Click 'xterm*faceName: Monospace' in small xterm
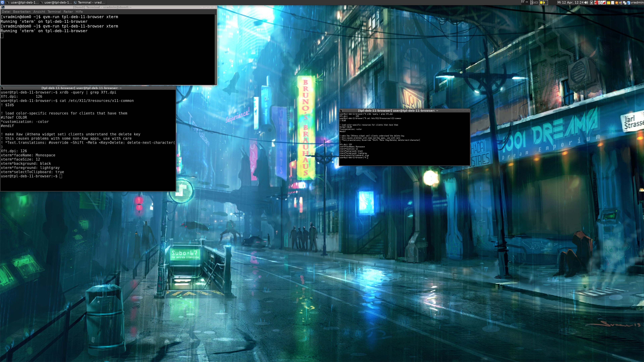Viewport: 644px width, 362px height. click(352, 147)
